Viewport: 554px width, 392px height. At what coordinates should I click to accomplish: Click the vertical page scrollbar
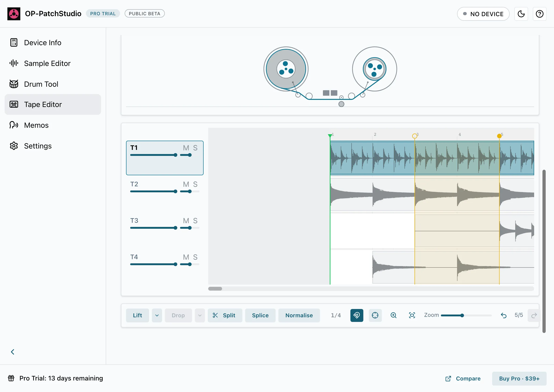pyautogui.click(x=544, y=251)
